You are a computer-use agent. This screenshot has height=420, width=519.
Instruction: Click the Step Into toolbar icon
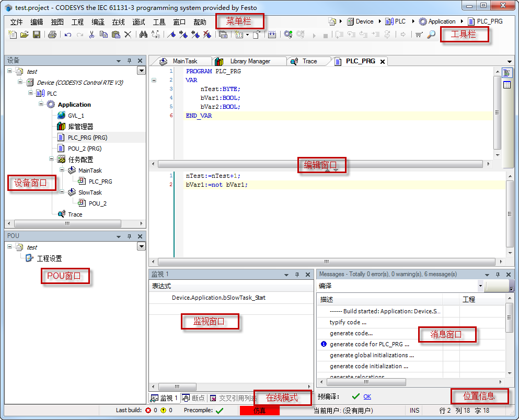click(x=352, y=34)
